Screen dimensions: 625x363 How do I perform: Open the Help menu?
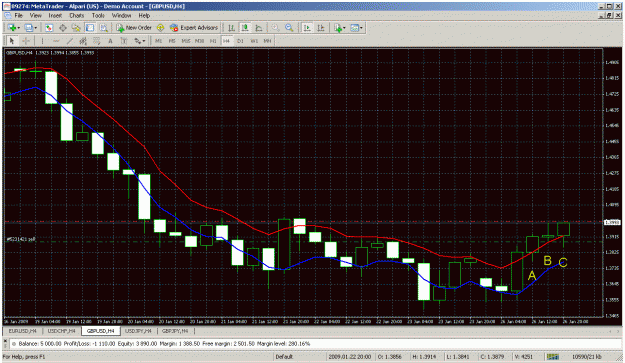(x=144, y=16)
